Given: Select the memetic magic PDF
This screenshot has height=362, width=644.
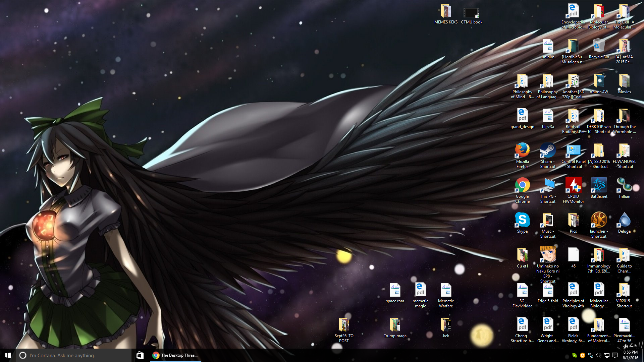Looking at the screenshot, I should coord(420,295).
